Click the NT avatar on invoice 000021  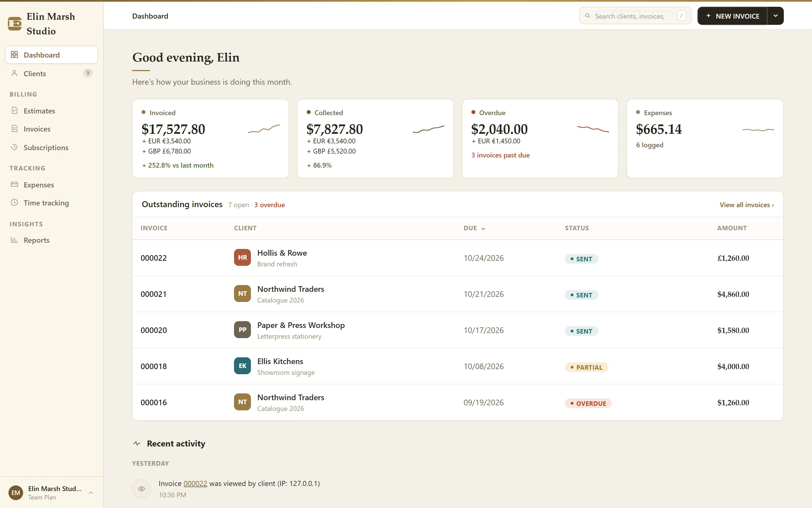pyautogui.click(x=242, y=294)
